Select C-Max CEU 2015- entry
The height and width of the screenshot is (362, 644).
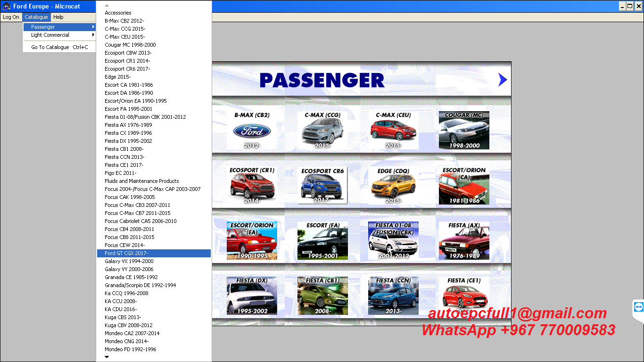(x=154, y=37)
